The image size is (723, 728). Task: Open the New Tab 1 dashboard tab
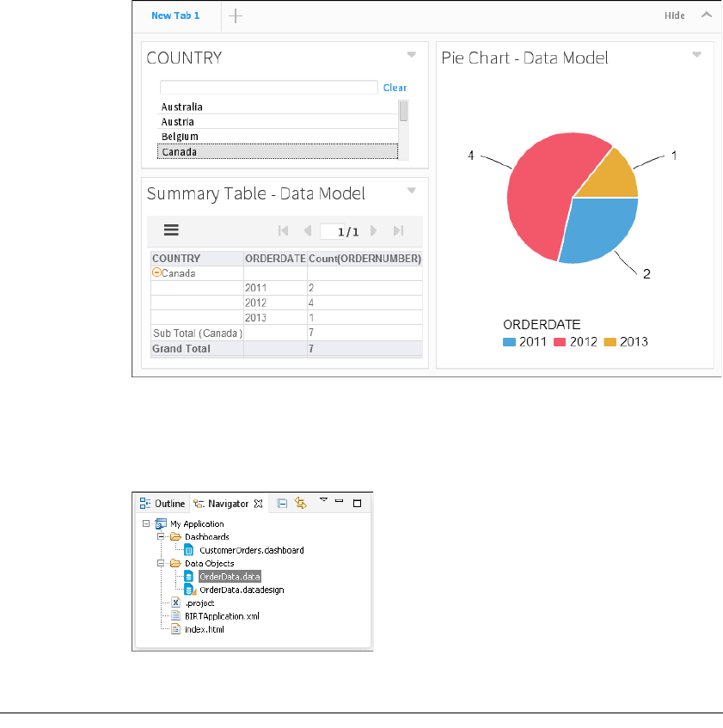tap(175, 15)
